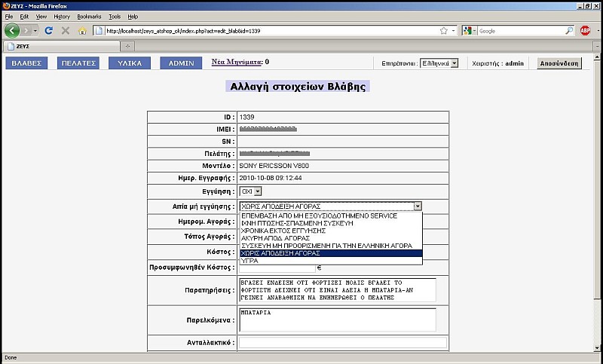The width and height of the screenshot is (603, 364).
Task: Select ΑΚΥΡΗ ΑΠΟΔ. ΑΓΟΡΑΣ option
Action: pos(331,238)
